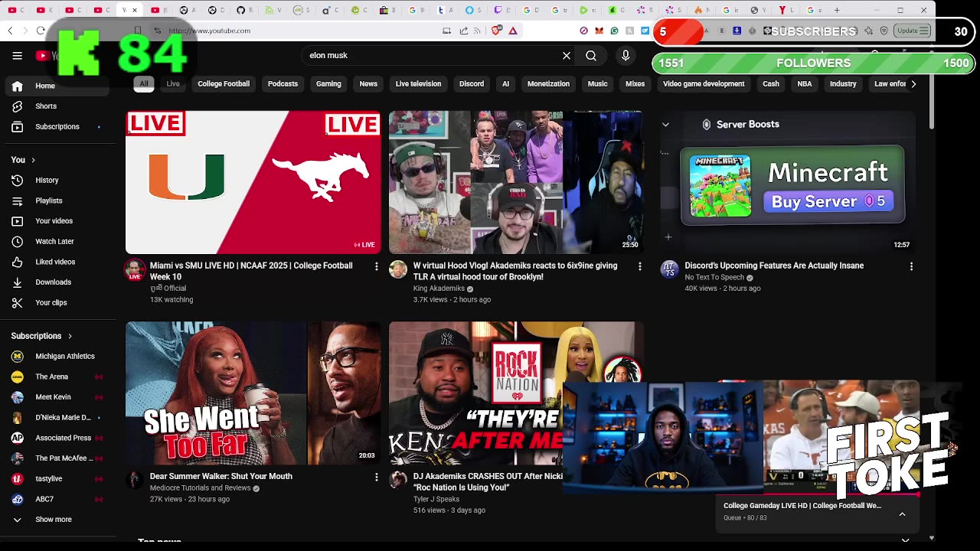Open King Akademiks channel avatar
Viewport: 980px width, 551px height.
pyautogui.click(x=398, y=269)
